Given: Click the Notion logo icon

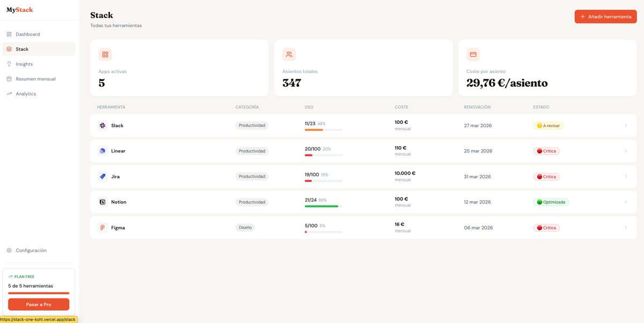Looking at the screenshot, I should [x=103, y=202].
